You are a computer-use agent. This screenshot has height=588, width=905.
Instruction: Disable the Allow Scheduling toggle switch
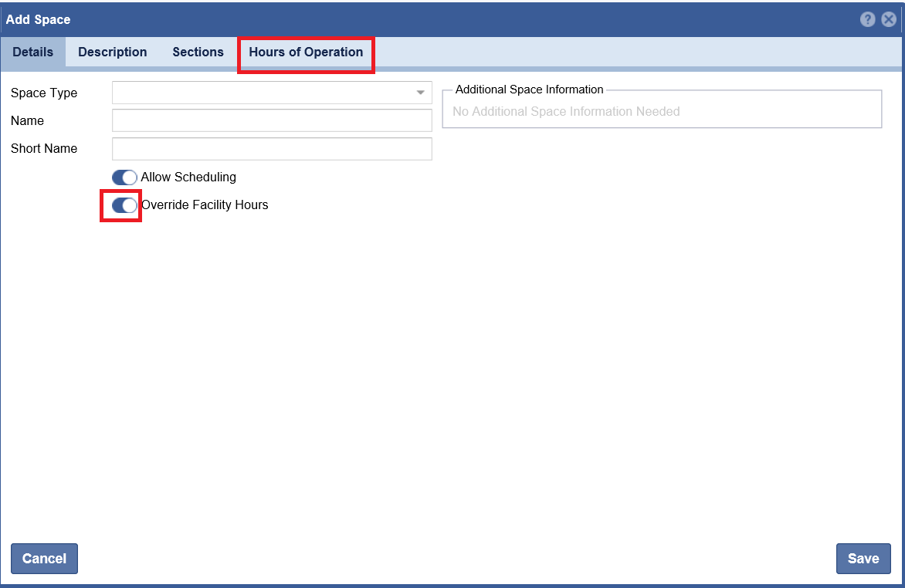[124, 177]
